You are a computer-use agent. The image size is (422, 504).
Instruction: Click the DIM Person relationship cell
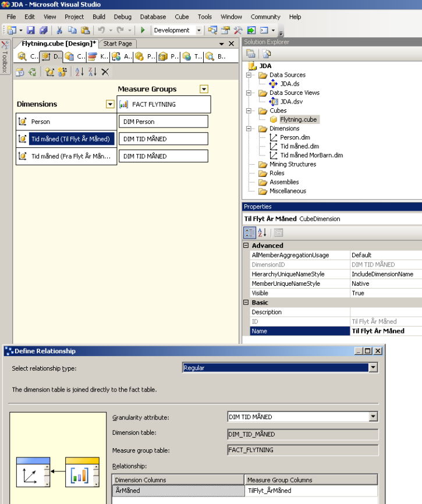(164, 122)
